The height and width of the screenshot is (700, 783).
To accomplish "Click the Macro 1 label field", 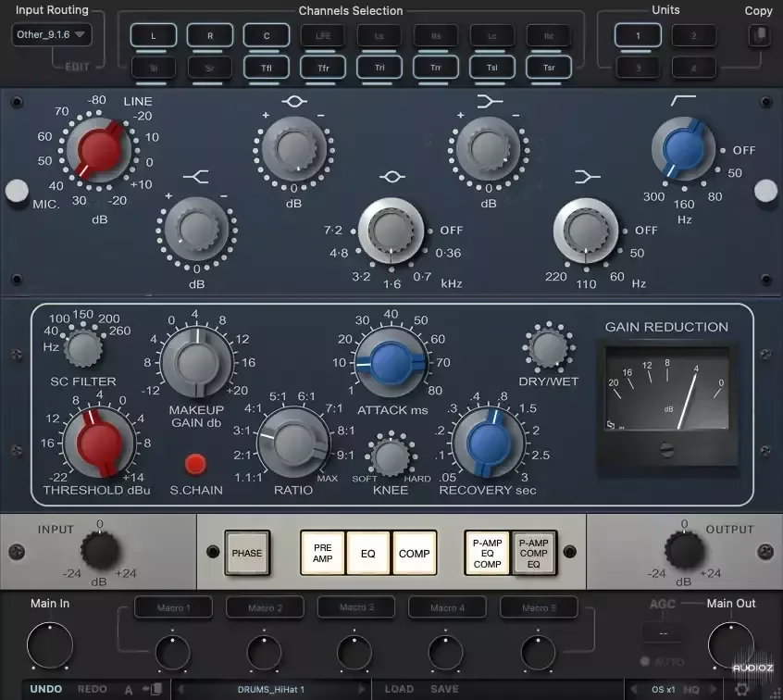I will (x=173, y=607).
